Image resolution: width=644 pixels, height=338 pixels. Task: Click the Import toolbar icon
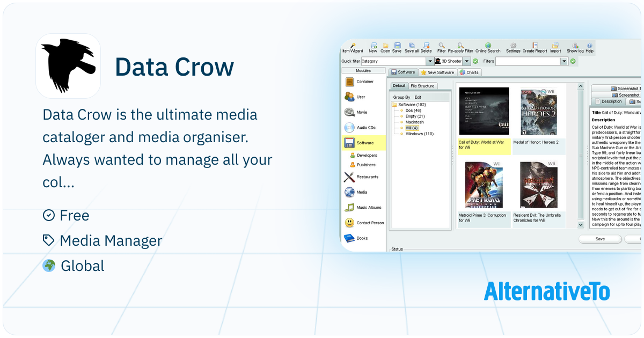pos(555,48)
